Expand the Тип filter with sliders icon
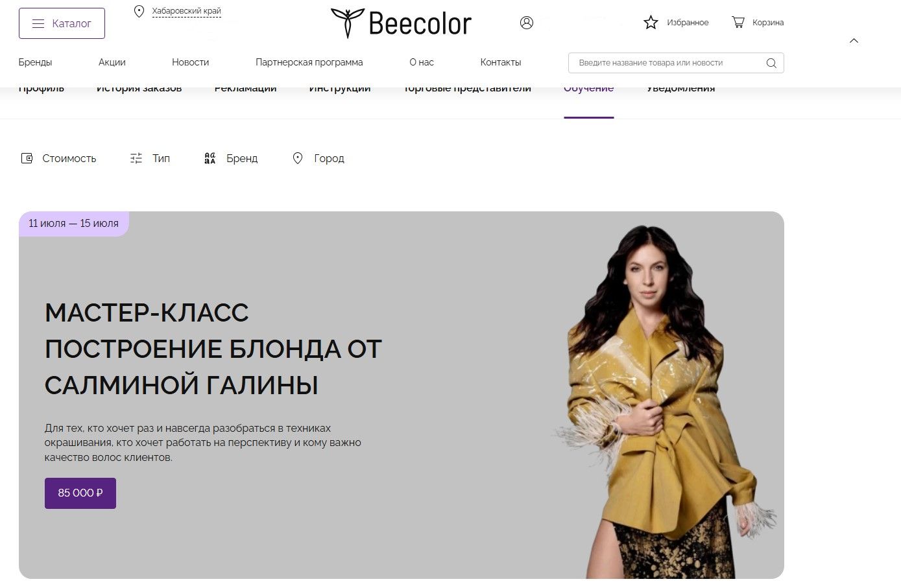901x588 pixels. point(150,158)
